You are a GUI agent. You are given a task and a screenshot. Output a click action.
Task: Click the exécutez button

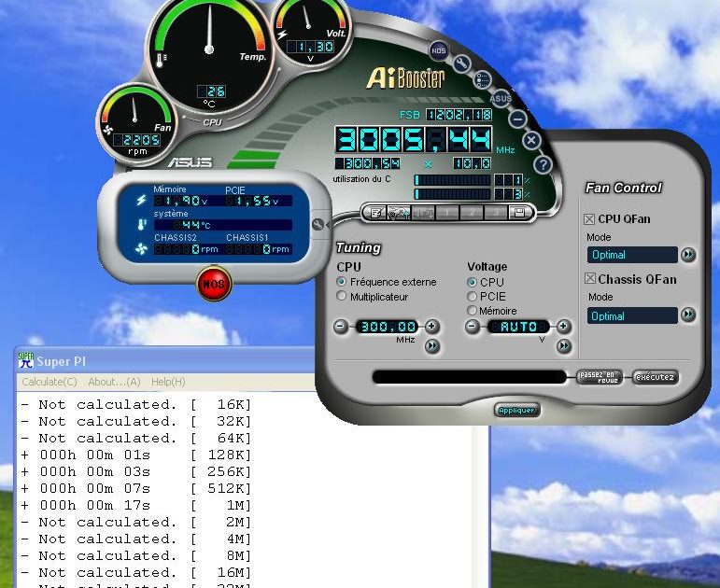pyautogui.click(x=656, y=377)
